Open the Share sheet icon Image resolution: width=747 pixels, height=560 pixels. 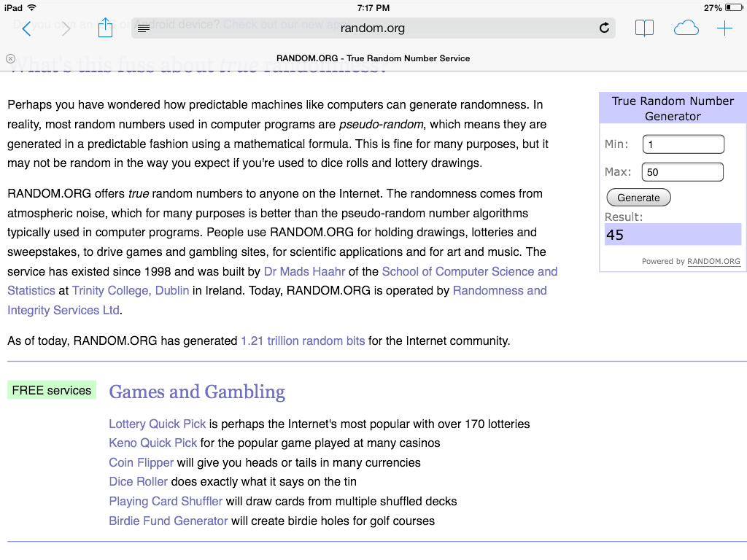click(105, 28)
